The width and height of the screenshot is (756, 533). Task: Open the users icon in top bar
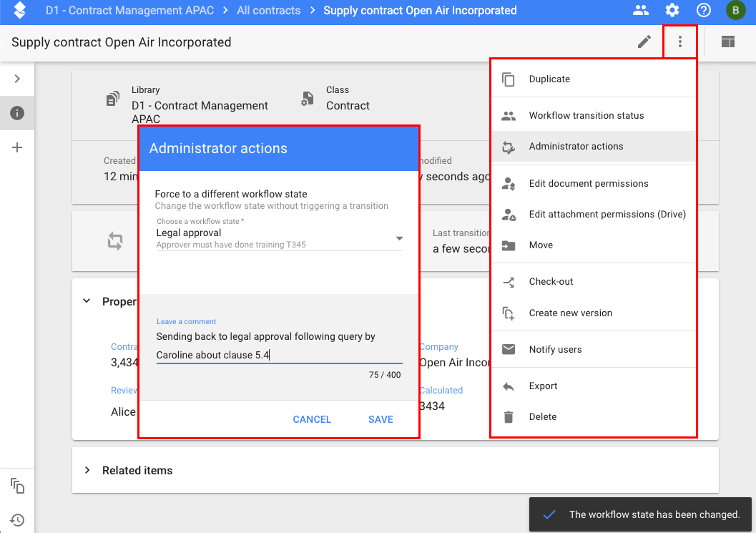point(640,10)
